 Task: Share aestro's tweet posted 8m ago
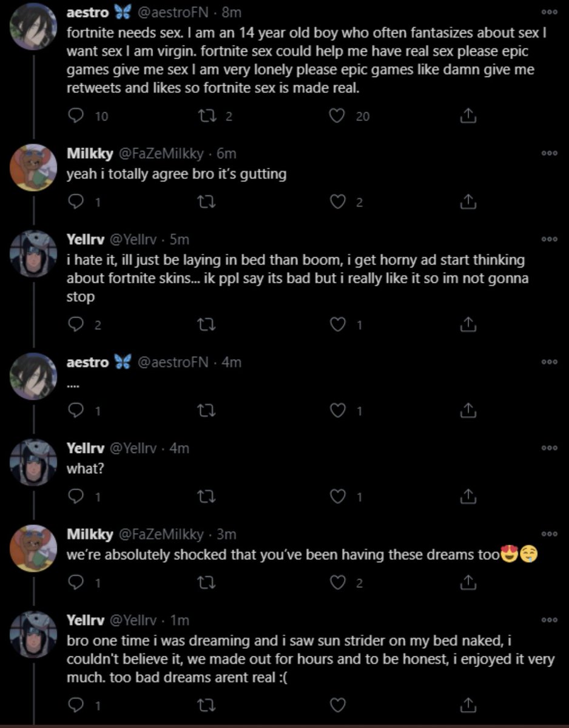(x=468, y=116)
